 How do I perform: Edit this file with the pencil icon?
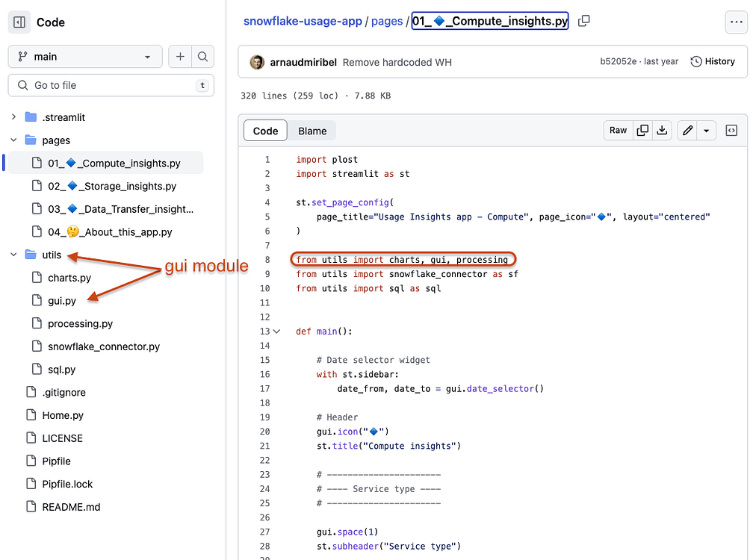click(x=687, y=130)
